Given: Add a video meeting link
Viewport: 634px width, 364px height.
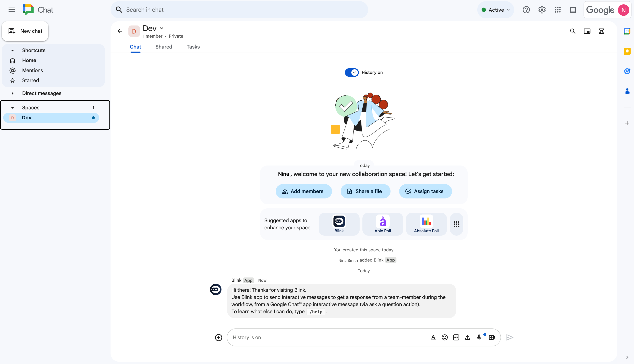Looking at the screenshot, I should coord(492,338).
